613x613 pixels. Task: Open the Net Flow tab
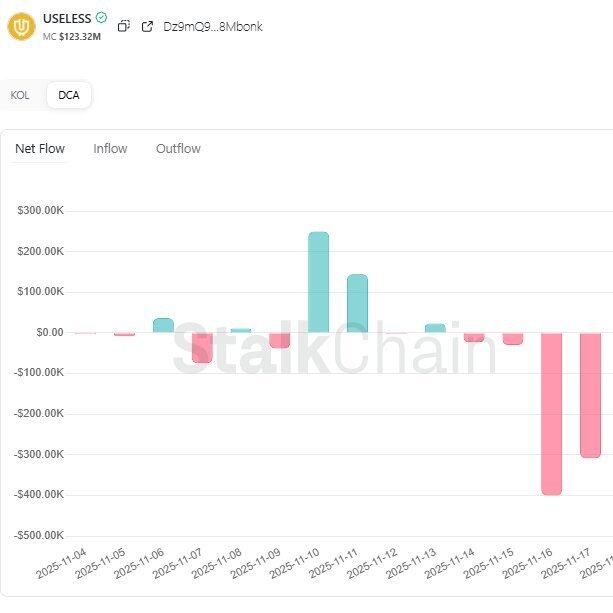coord(40,149)
